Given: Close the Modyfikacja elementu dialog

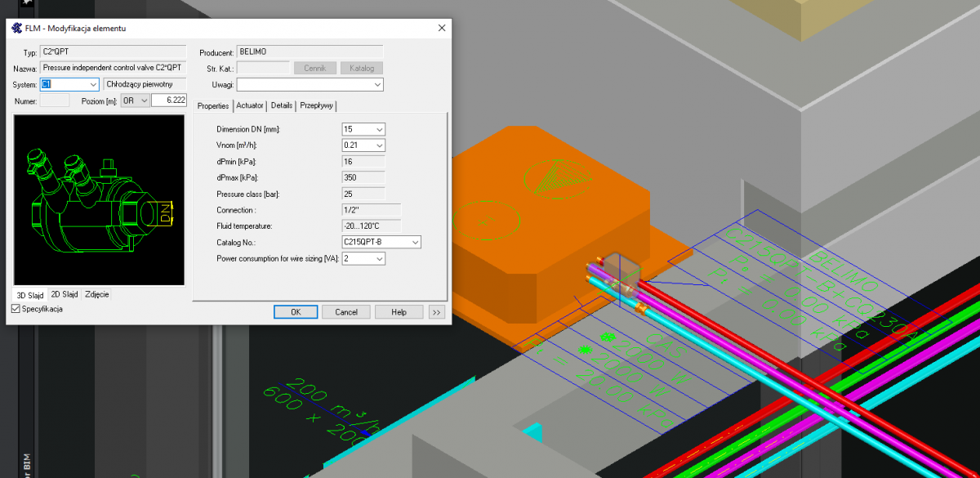Looking at the screenshot, I should [442, 29].
